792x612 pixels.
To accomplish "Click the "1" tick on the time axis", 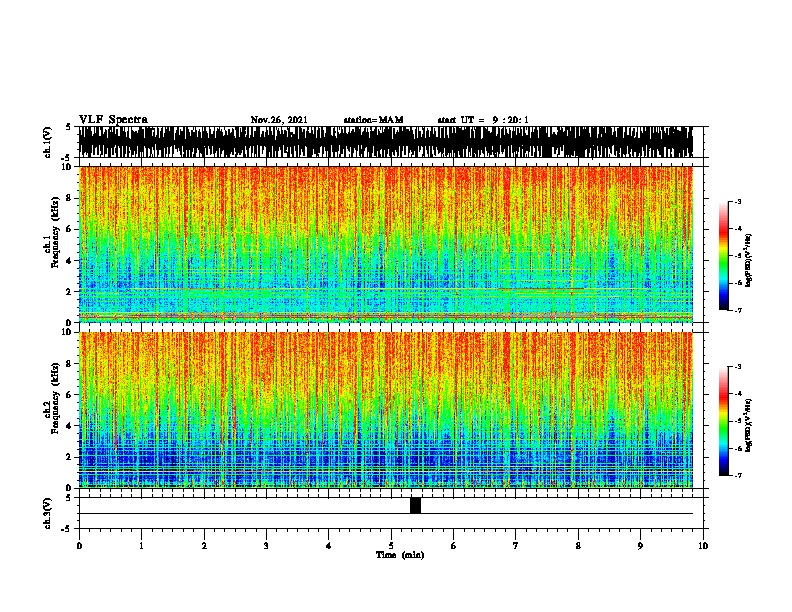I will (x=141, y=545).
